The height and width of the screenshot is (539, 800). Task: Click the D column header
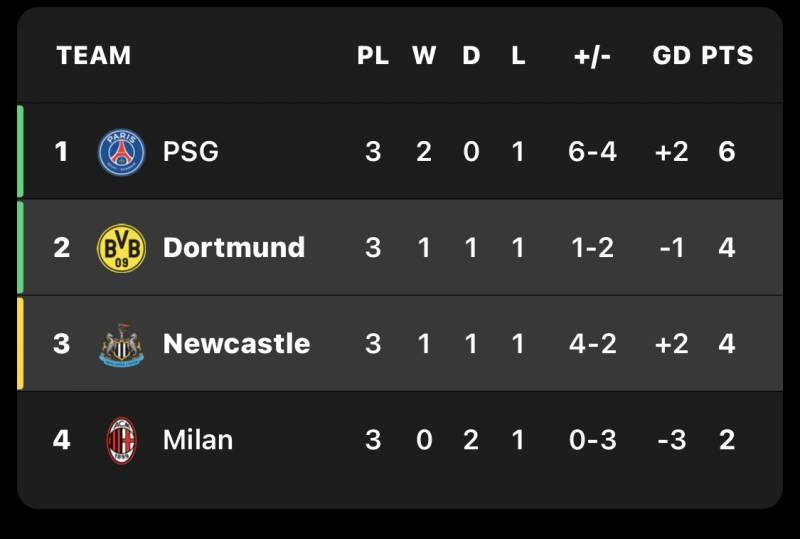471,56
